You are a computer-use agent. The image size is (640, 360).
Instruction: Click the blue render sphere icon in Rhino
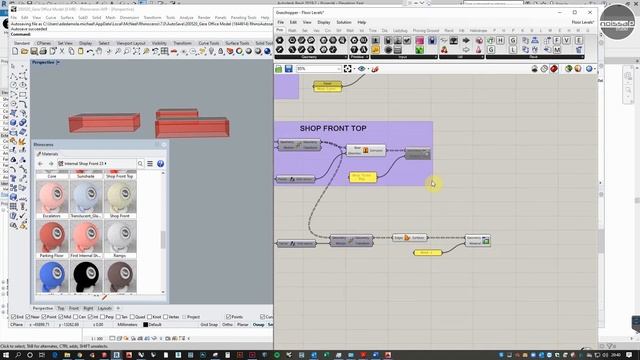[x=267, y=51]
